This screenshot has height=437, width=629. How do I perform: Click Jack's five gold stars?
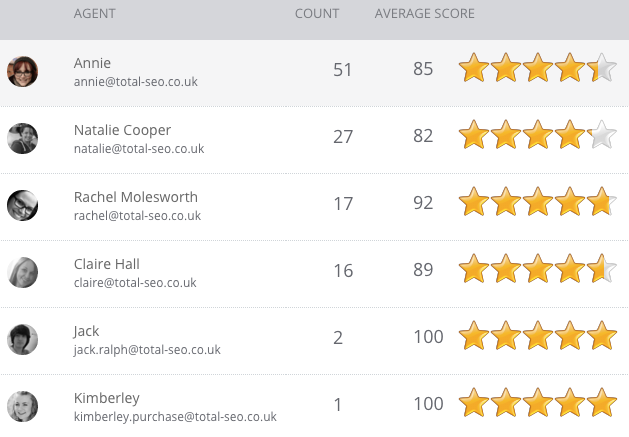[x=537, y=337]
